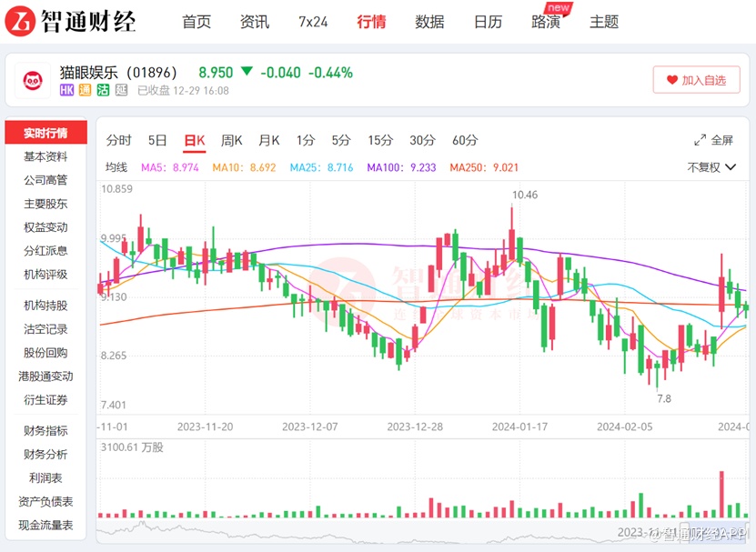Image resolution: width=756 pixels, height=552 pixels.
Task: Open 分红派息 in the sidebar
Action: (x=45, y=251)
